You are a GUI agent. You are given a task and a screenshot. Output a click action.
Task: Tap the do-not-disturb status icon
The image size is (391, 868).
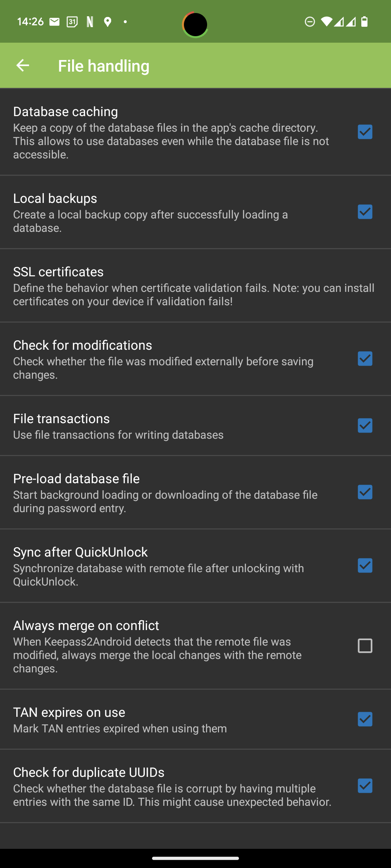pos(310,22)
